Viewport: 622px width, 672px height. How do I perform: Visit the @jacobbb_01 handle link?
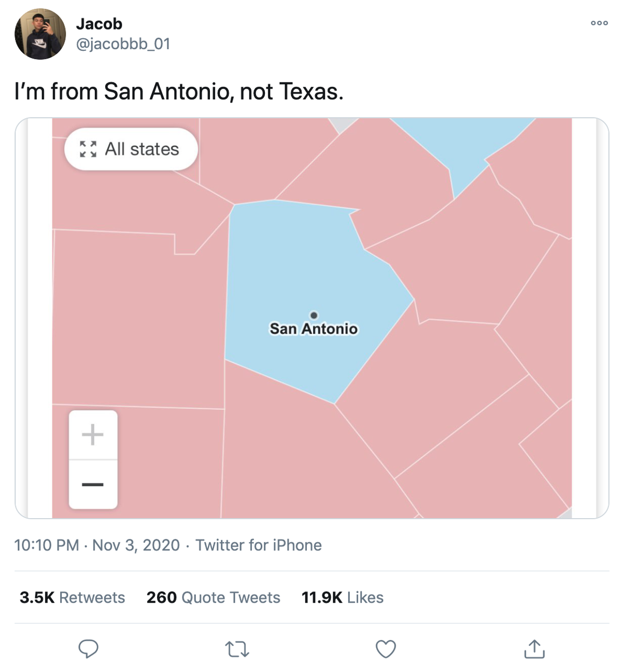point(123,44)
